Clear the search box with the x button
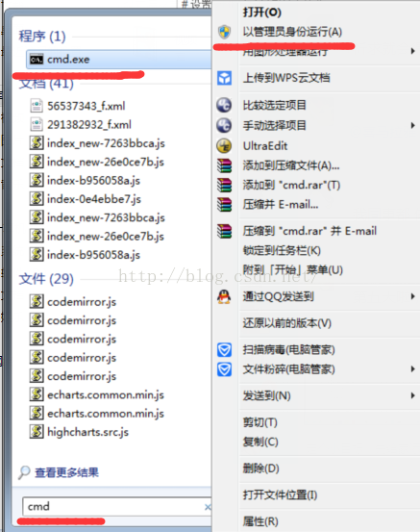This screenshot has width=420, height=532. pyautogui.click(x=208, y=507)
